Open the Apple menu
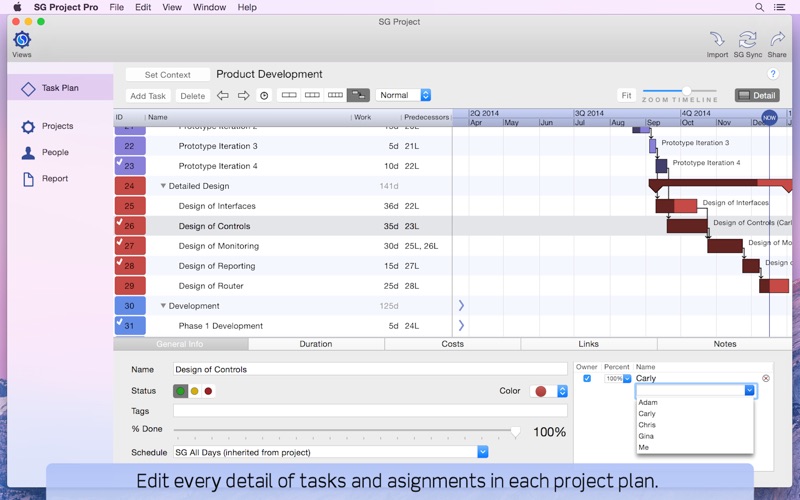This screenshot has height=500, width=800. coord(17,7)
